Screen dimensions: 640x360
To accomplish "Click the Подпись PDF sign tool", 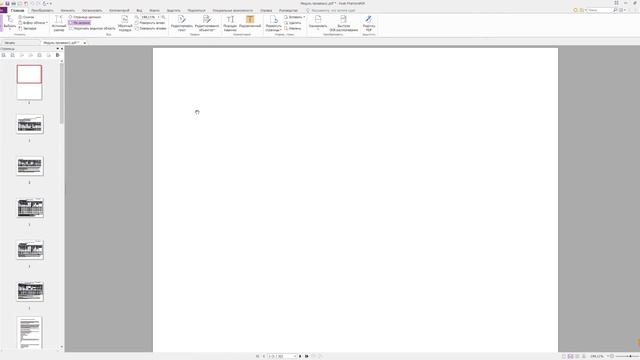I will [x=369, y=23].
